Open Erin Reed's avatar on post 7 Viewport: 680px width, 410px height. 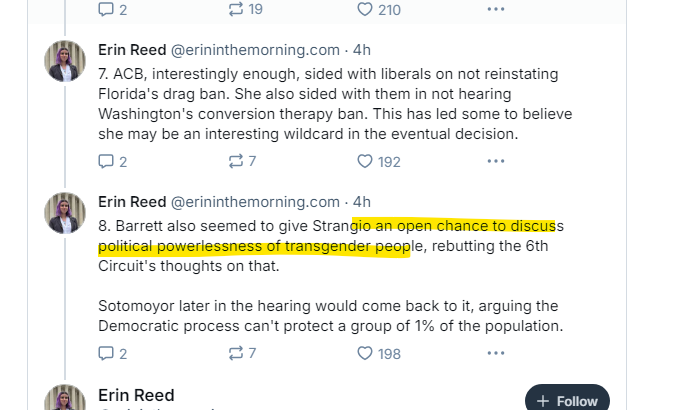pos(65,61)
